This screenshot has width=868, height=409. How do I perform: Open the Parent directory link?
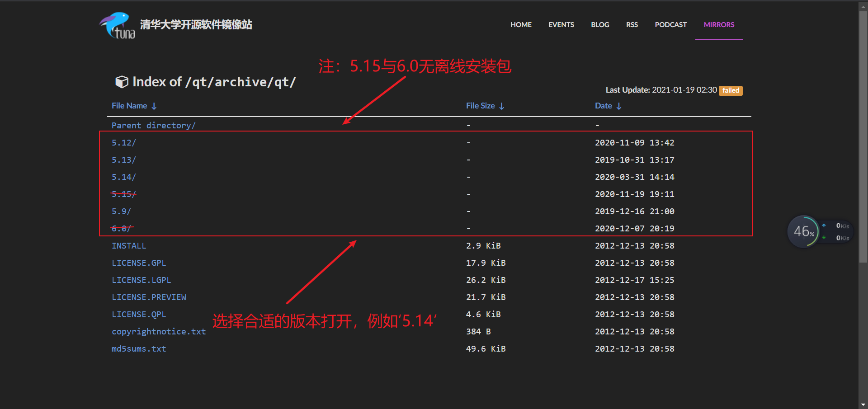click(153, 125)
